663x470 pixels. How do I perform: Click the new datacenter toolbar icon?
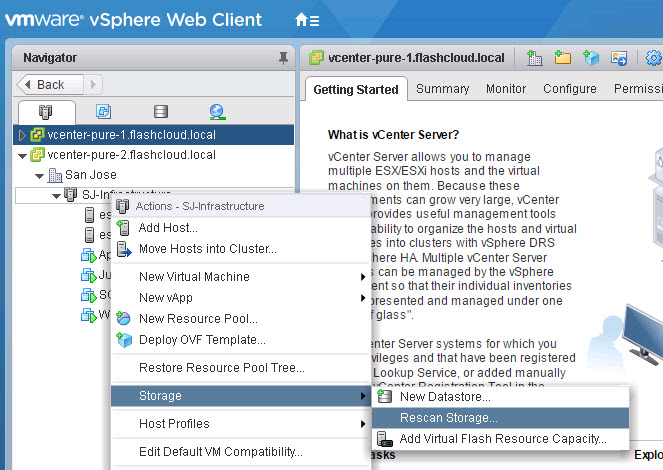pos(534,58)
